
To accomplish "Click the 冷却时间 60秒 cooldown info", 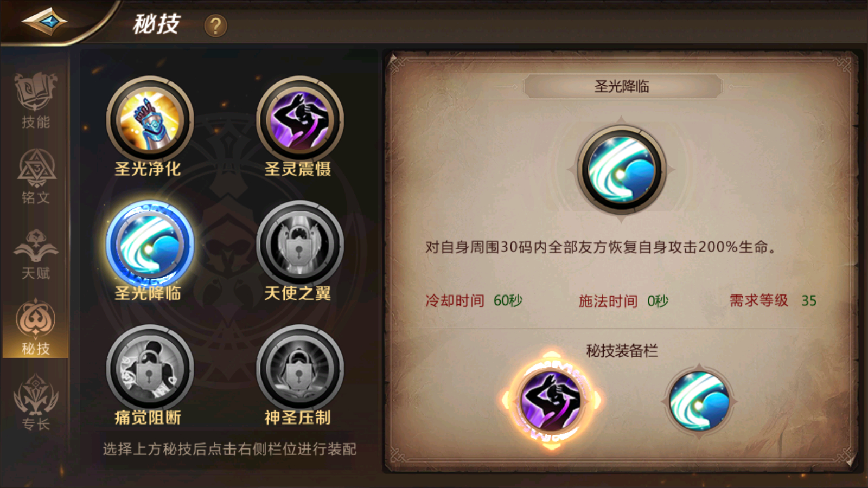I will (474, 300).
